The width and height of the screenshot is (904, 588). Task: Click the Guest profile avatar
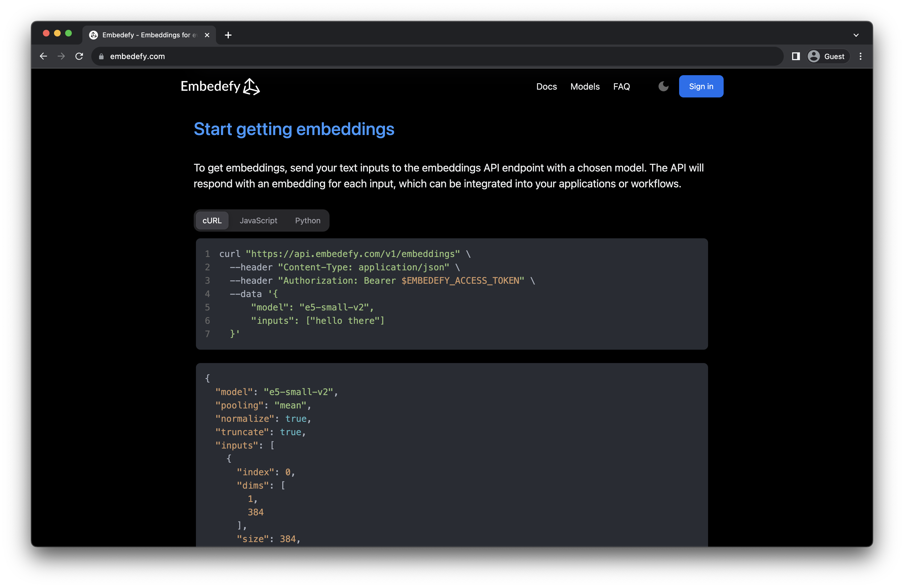click(x=814, y=56)
